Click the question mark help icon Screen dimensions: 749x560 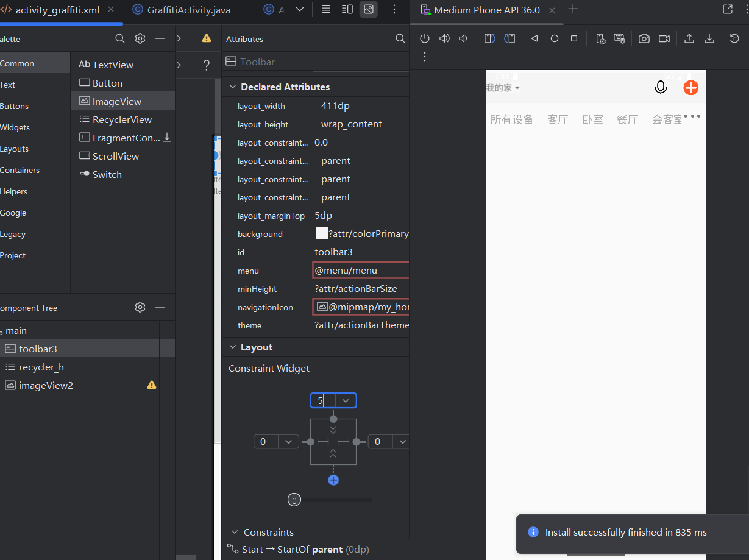[x=207, y=65]
